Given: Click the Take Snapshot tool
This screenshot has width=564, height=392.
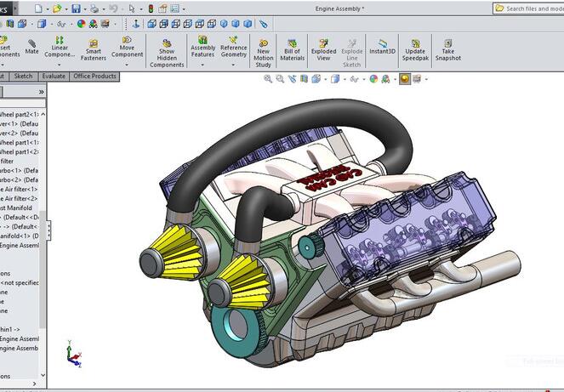Looking at the screenshot, I should point(448,48).
